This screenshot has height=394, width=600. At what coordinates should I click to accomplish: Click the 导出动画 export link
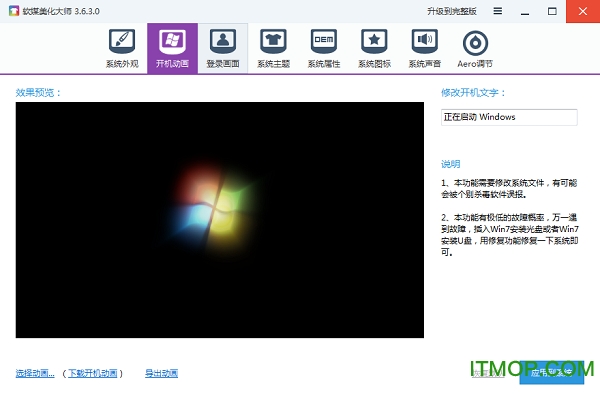(161, 373)
